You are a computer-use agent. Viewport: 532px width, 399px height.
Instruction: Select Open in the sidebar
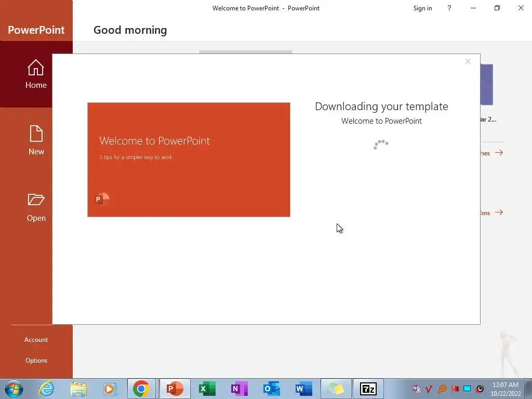36,207
